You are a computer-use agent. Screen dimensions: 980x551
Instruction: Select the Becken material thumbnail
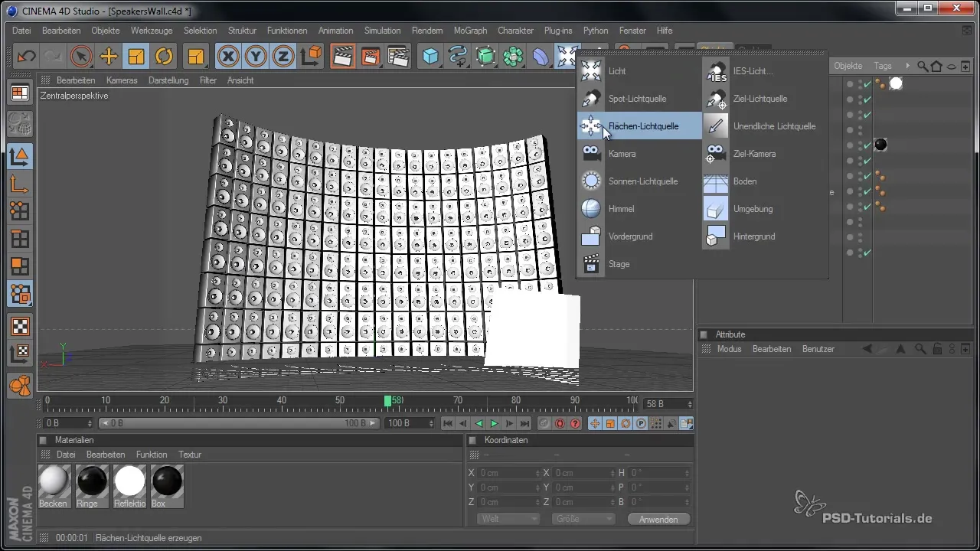click(x=54, y=485)
